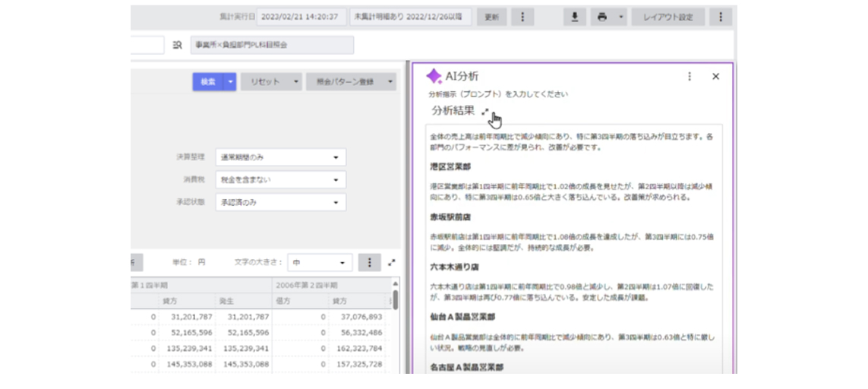Click the expand-table arrows icon beside 文字の大きさ
Viewport: 868px width, 389px height.
click(392, 263)
